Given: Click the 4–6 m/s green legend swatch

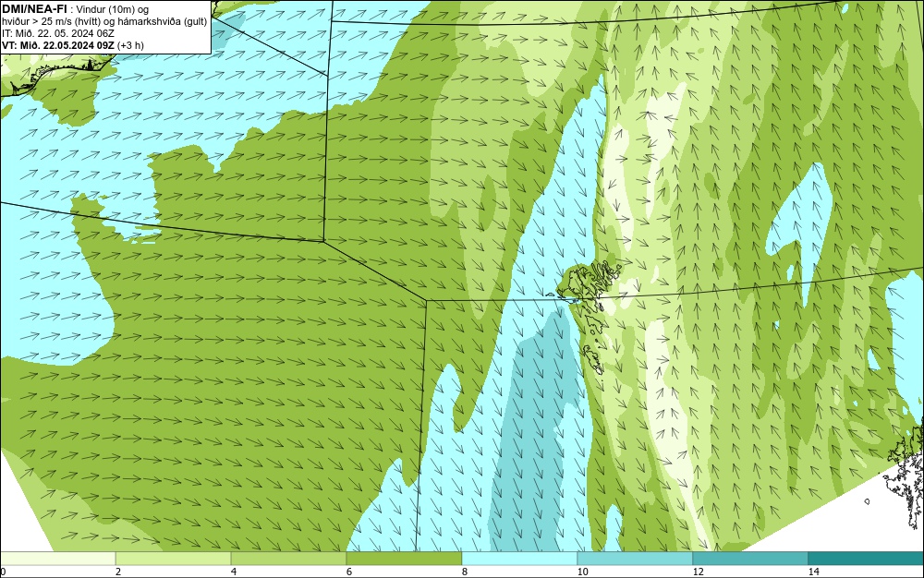Looking at the screenshot, I should click(x=288, y=559).
